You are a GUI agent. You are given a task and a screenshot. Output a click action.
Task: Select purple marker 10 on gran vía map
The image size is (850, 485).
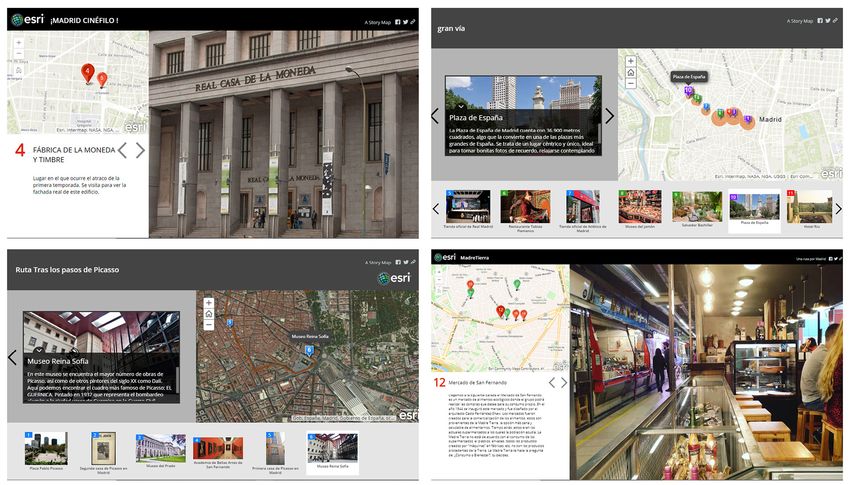pos(688,91)
